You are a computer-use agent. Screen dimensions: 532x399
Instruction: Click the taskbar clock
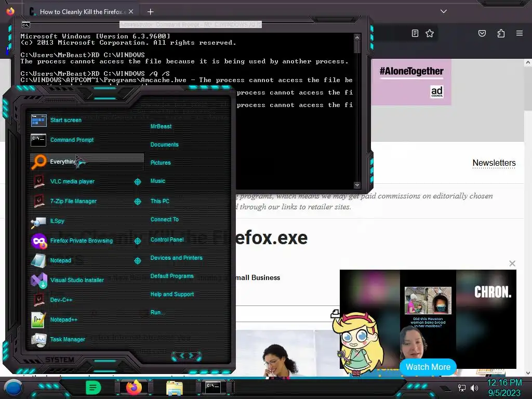pyautogui.click(x=504, y=388)
